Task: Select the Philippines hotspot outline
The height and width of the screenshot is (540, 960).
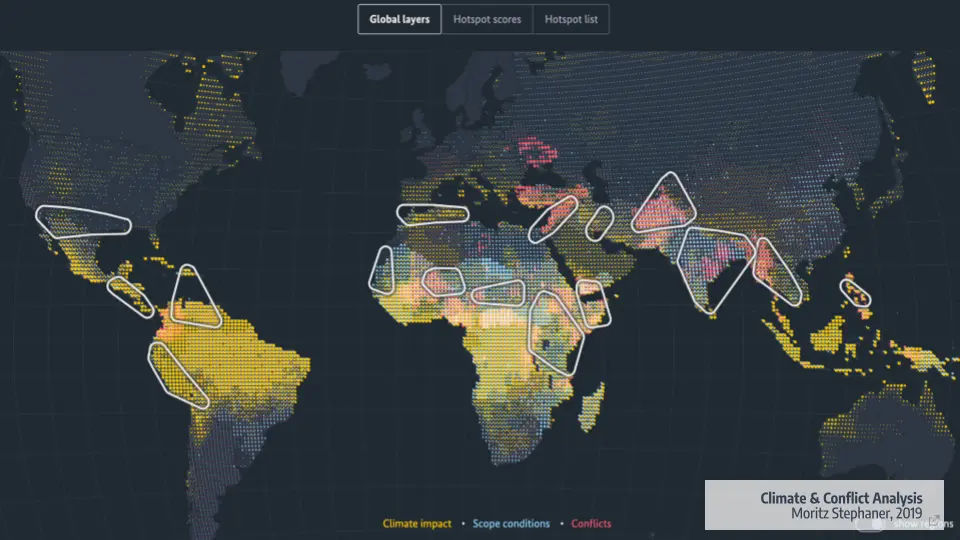Action: [855, 293]
